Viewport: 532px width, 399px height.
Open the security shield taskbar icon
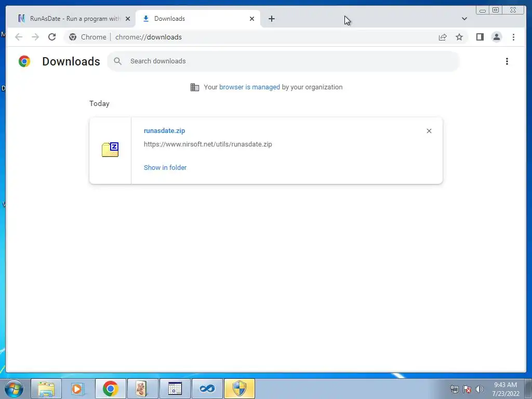[x=239, y=389]
